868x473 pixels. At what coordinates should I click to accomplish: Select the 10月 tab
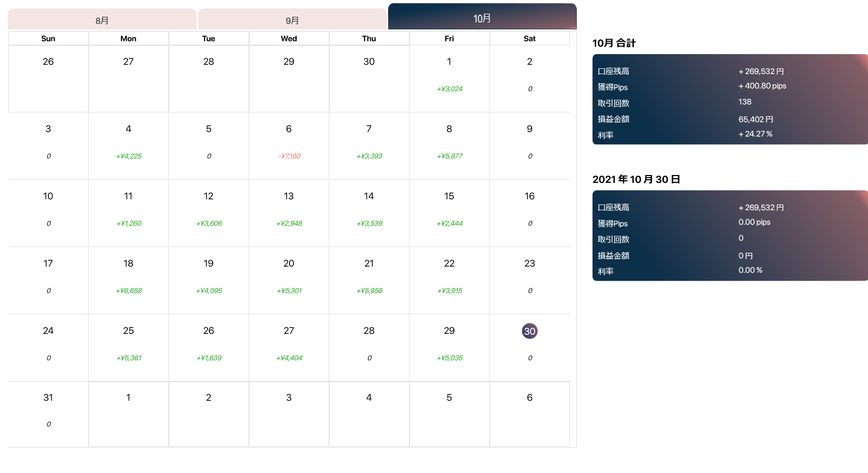(482, 17)
